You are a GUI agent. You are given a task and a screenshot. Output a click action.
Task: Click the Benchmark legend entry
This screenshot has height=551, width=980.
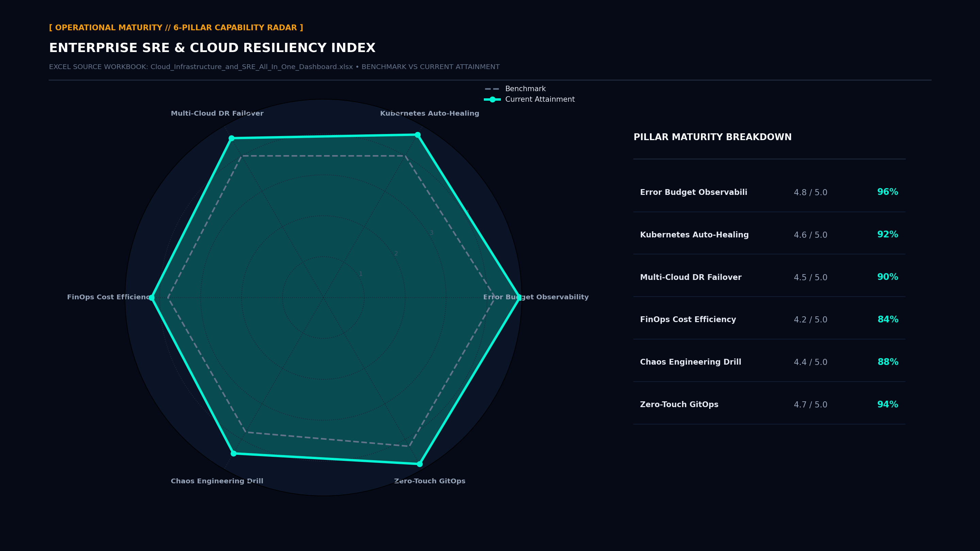(515, 89)
